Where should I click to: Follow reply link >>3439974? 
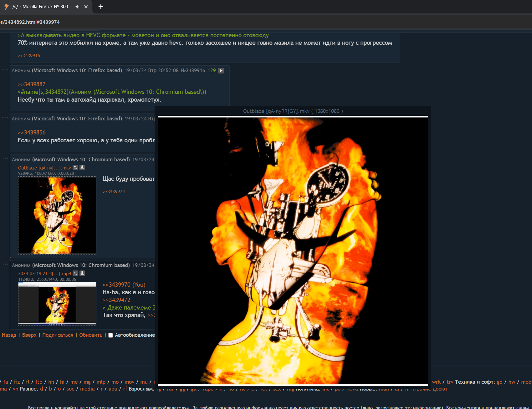click(x=114, y=192)
